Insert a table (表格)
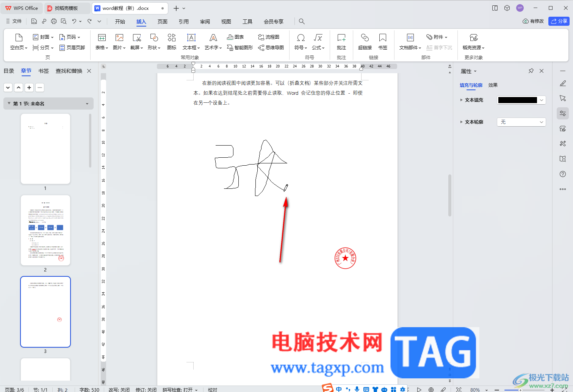This screenshot has height=392, width=573. point(102,42)
